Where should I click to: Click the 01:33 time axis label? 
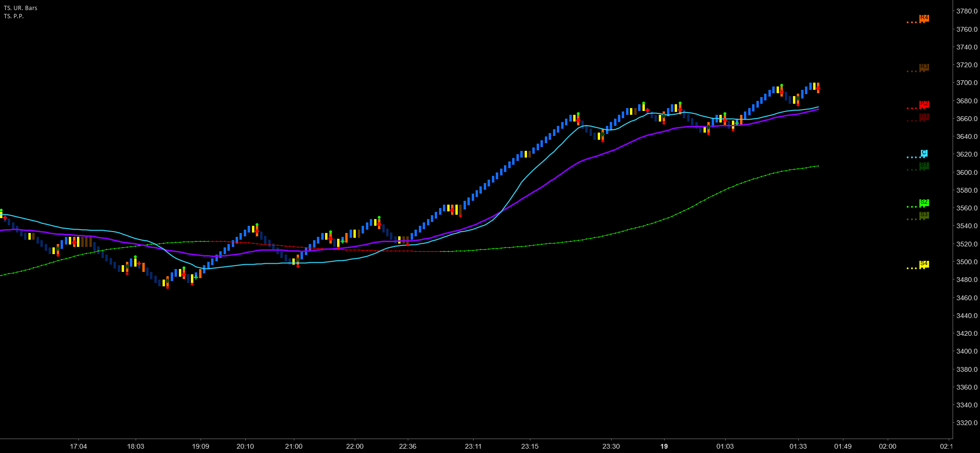798,446
